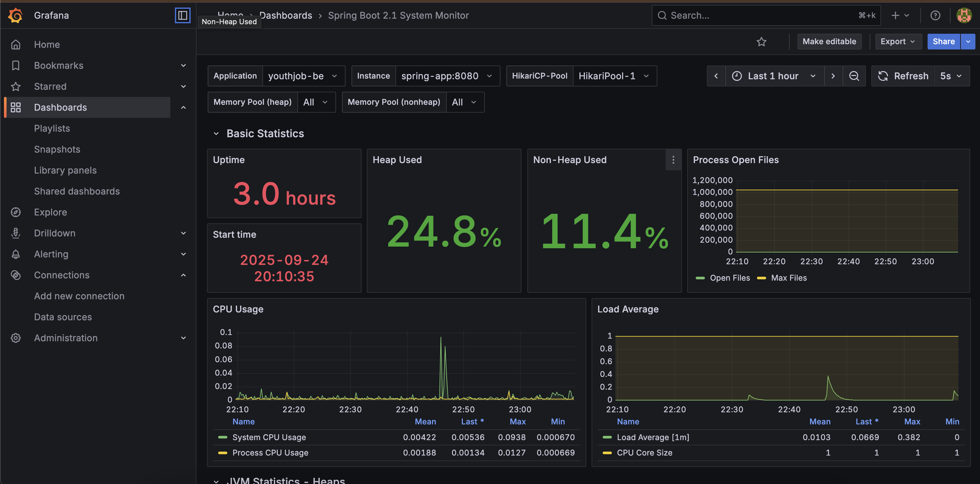Click the Grafana logo icon

(x=16, y=16)
